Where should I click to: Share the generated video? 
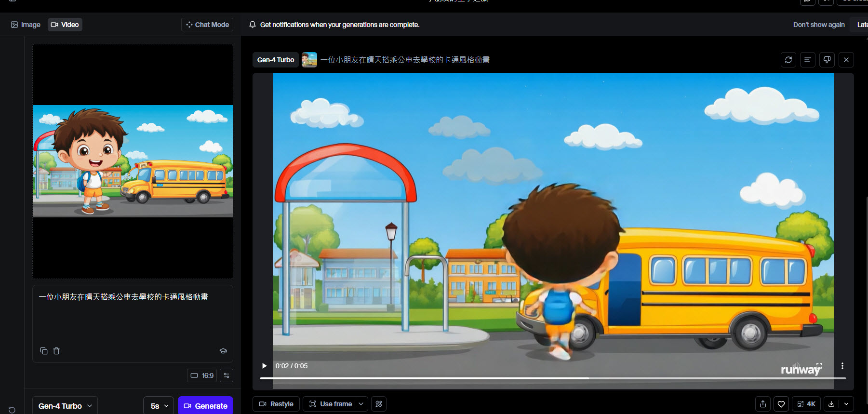point(763,404)
